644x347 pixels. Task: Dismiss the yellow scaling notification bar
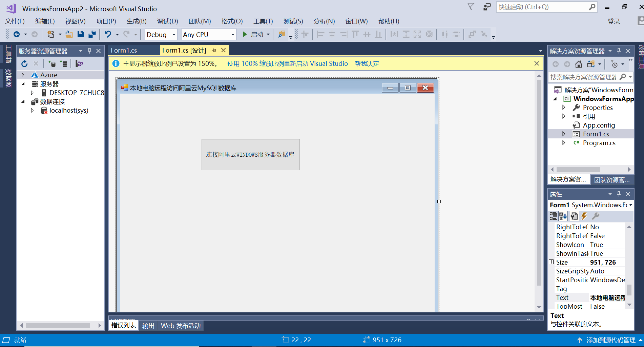[x=537, y=63]
